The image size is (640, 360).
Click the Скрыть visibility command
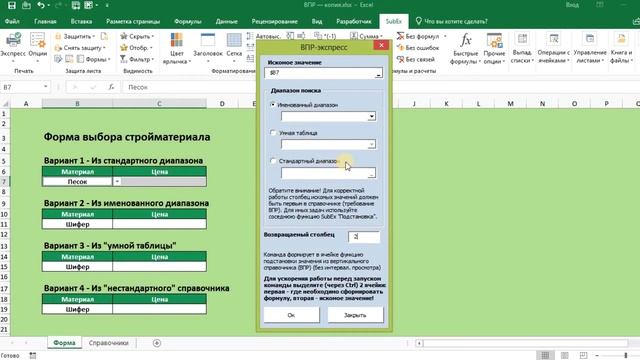click(138, 36)
